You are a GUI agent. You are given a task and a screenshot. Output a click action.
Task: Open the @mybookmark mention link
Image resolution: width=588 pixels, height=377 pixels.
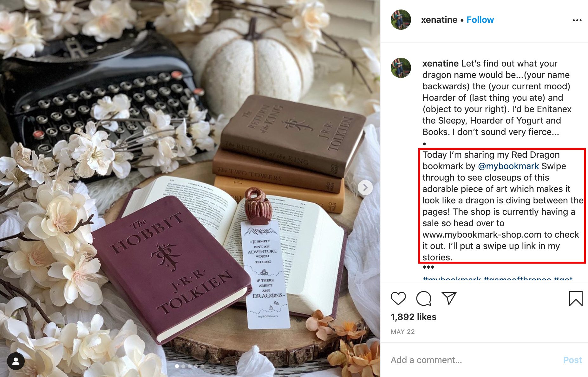(508, 166)
